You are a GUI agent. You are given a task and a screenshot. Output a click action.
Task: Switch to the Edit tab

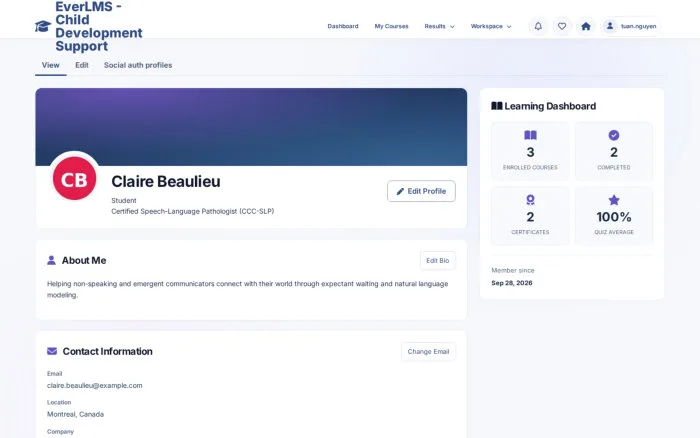(82, 65)
